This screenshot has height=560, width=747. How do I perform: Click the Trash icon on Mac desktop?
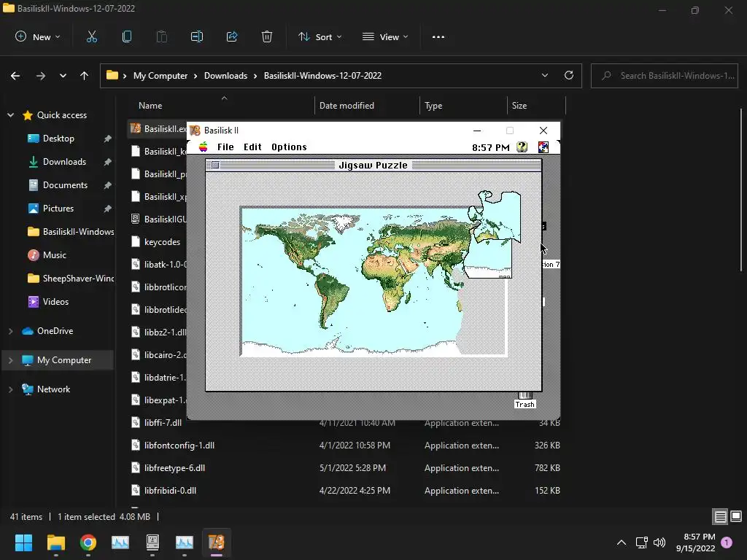click(525, 400)
